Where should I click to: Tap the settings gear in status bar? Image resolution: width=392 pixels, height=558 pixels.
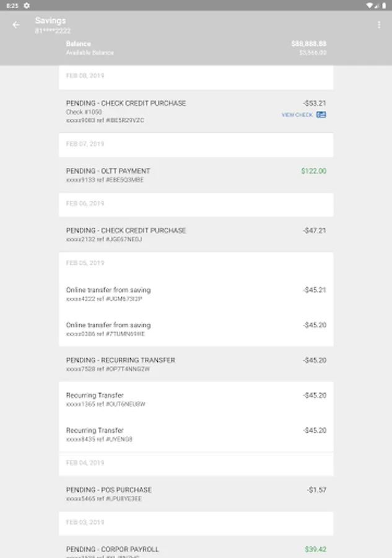coord(27,5)
